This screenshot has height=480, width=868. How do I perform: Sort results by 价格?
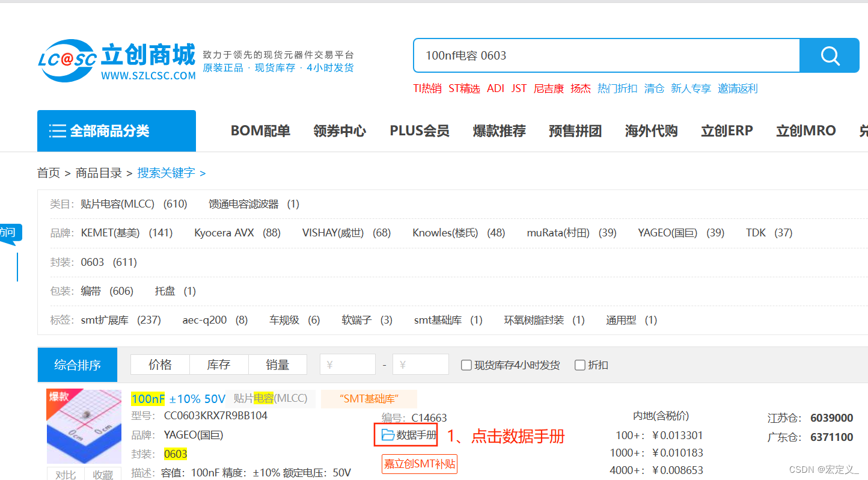pyautogui.click(x=160, y=365)
